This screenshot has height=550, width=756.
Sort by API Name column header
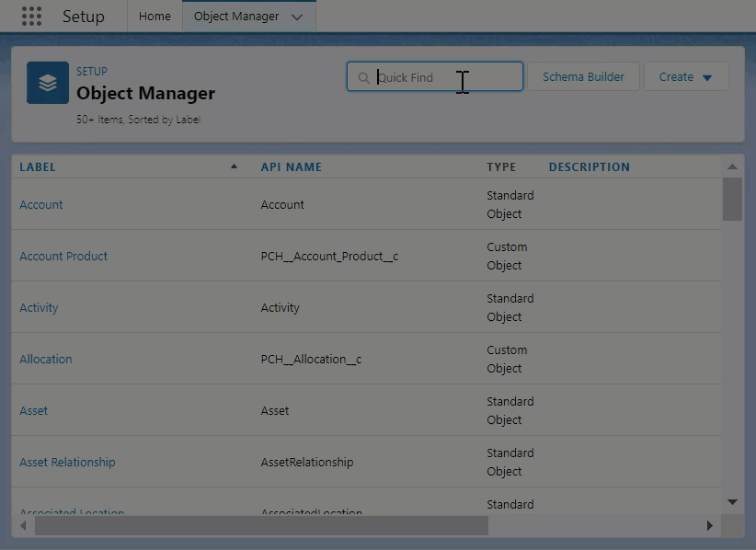tap(292, 167)
